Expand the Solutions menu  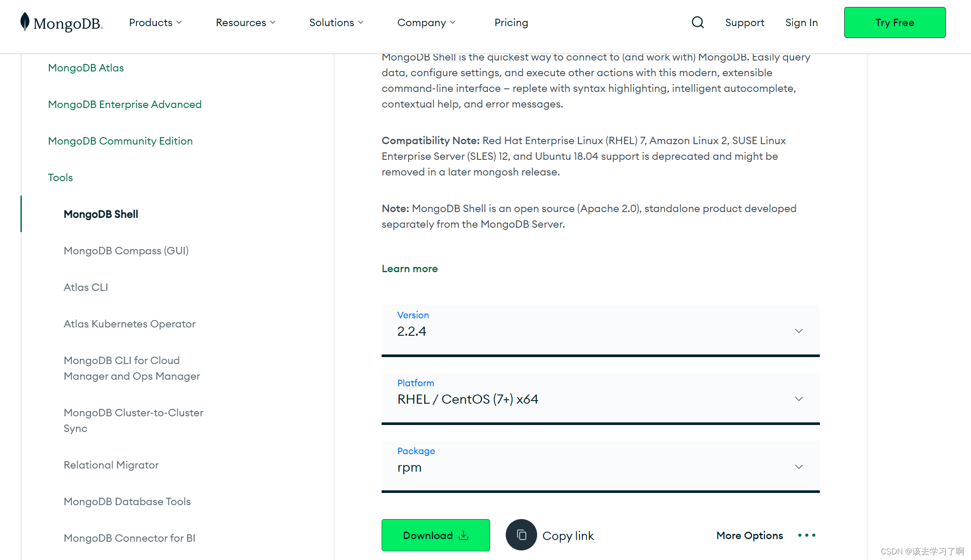[336, 23]
